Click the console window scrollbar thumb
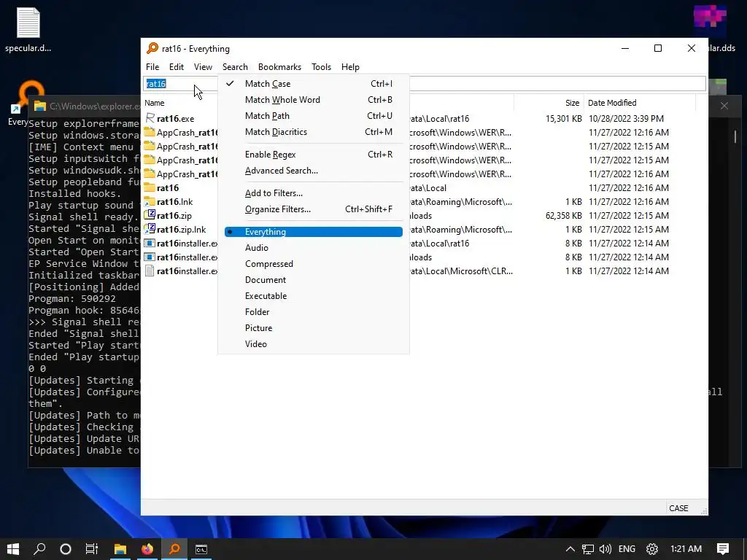The image size is (747, 560). pos(735,136)
